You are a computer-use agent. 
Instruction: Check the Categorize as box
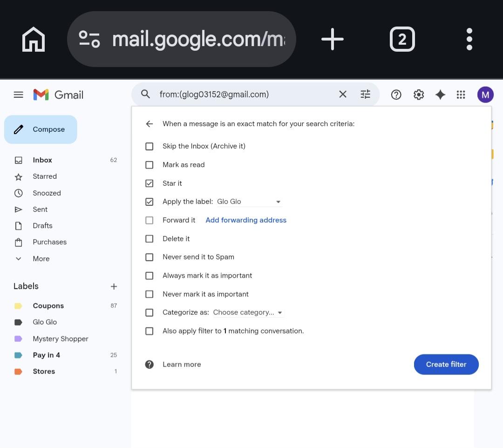coord(149,312)
